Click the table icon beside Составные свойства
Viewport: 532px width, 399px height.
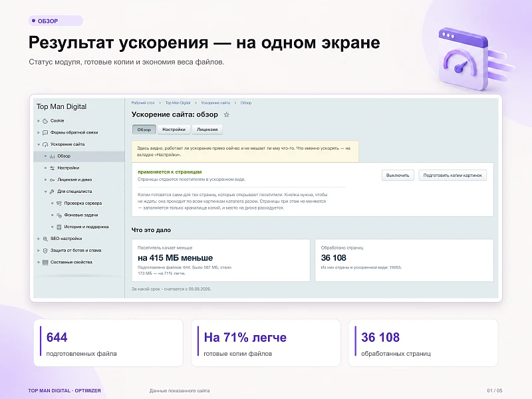pyautogui.click(x=45, y=262)
